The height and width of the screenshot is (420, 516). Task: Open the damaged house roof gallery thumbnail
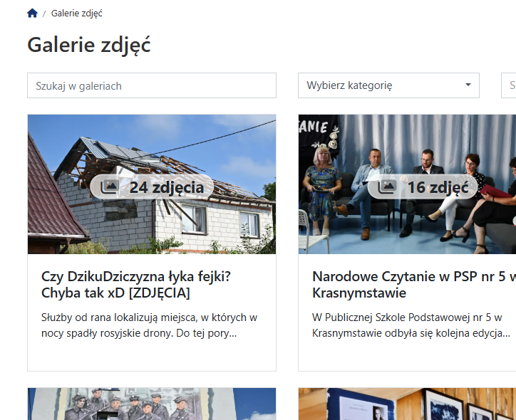click(152, 184)
